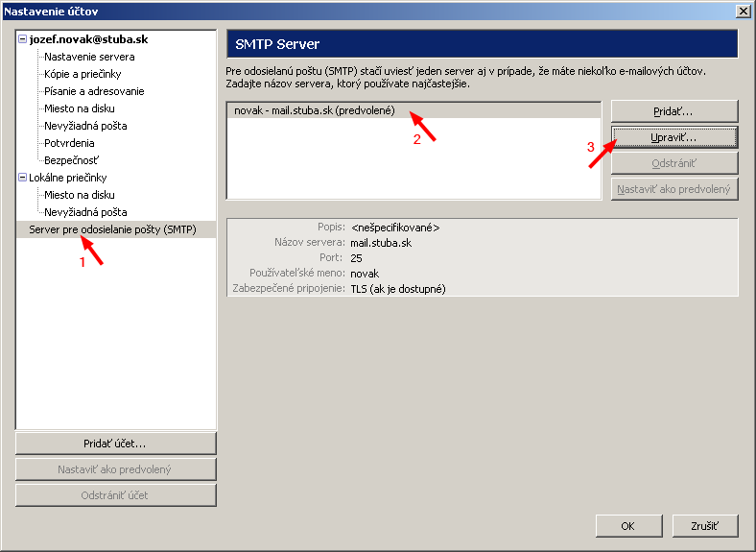Open Nastavenie servera settings
Screen dimensions: 756x552
pos(89,57)
